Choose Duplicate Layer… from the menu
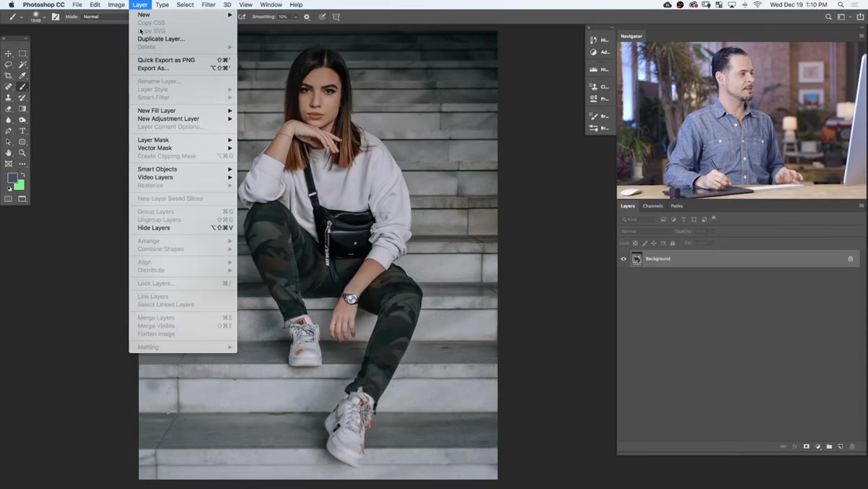This screenshot has height=489, width=868. click(183, 39)
